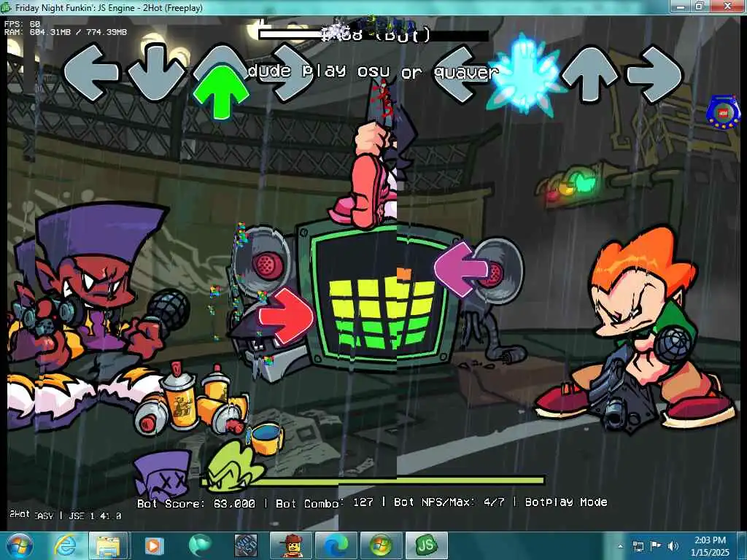Click the blue round gadget icon
The width and height of the screenshot is (747, 560).
click(x=724, y=112)
